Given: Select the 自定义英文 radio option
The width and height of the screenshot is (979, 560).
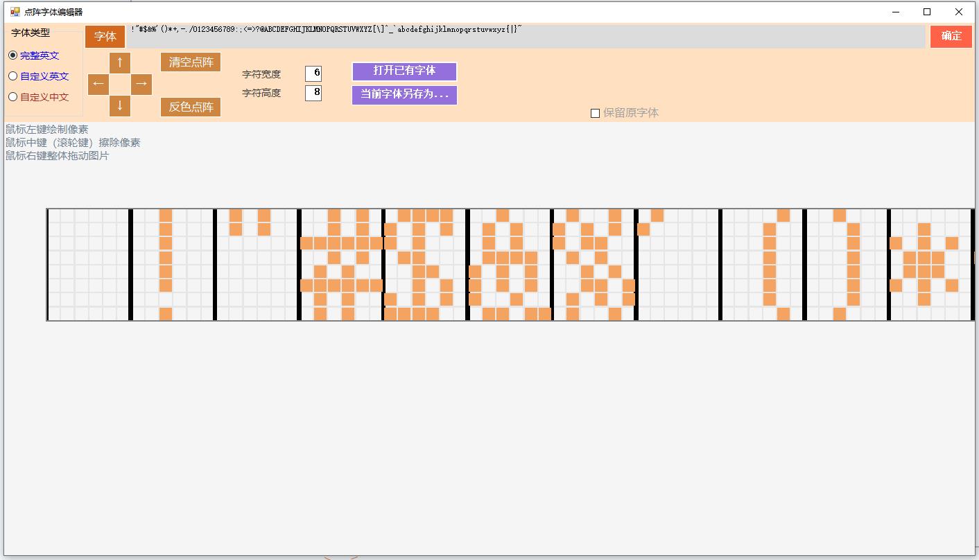Looking at the screenshot, I should (x=38, y=76).
